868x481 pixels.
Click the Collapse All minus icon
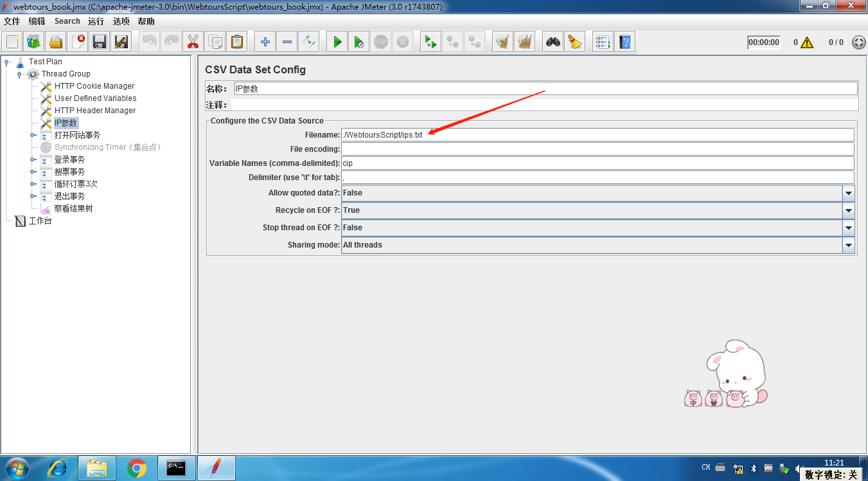pos(287,42)
